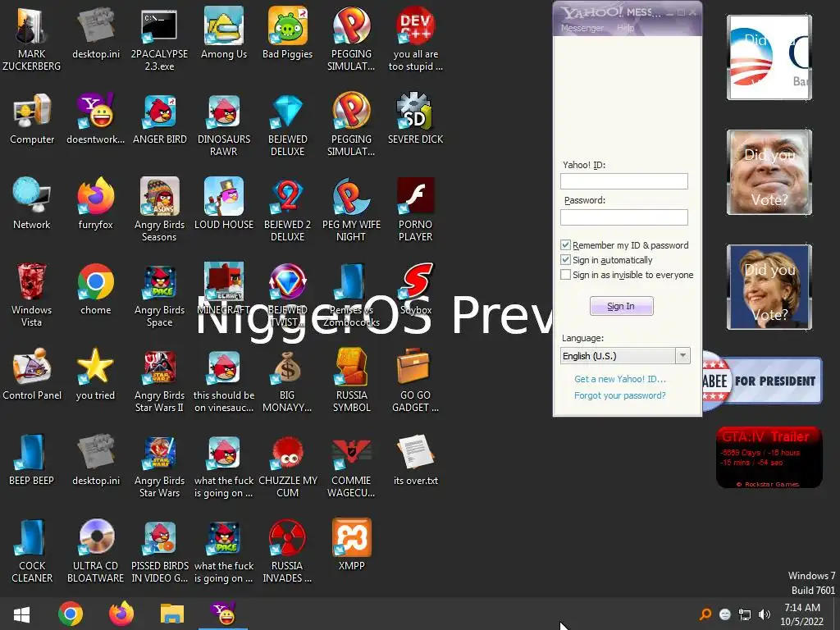
Task: Open the clock showing 7:14 AM
Action: [x=802, y=614]
